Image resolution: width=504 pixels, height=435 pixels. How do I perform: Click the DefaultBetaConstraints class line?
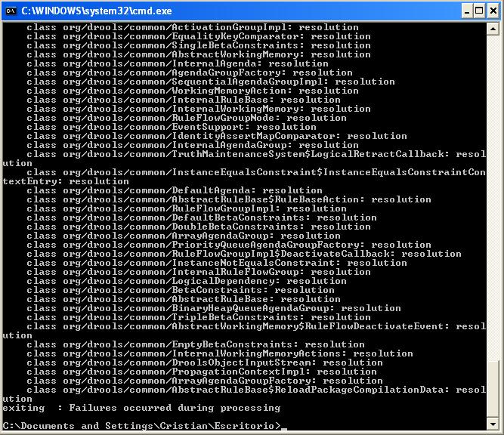(202, 217)
